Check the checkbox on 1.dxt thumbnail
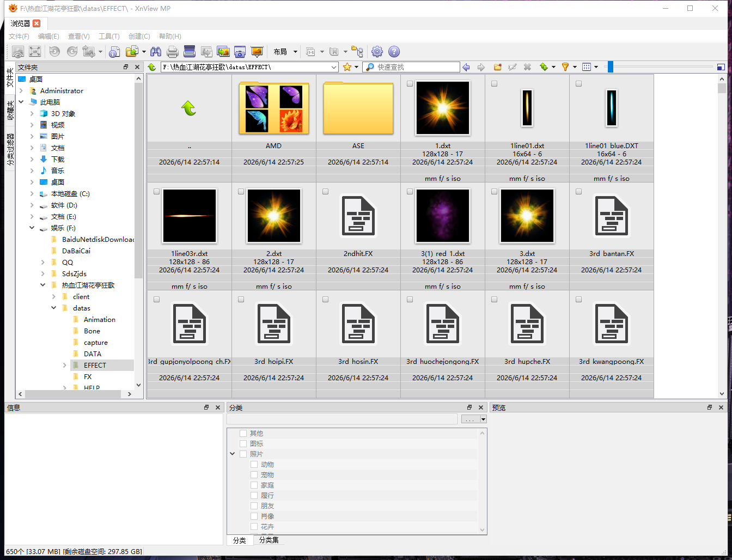Image resolution: width=732 pixels, height=560 pixels. pos(410,84)
